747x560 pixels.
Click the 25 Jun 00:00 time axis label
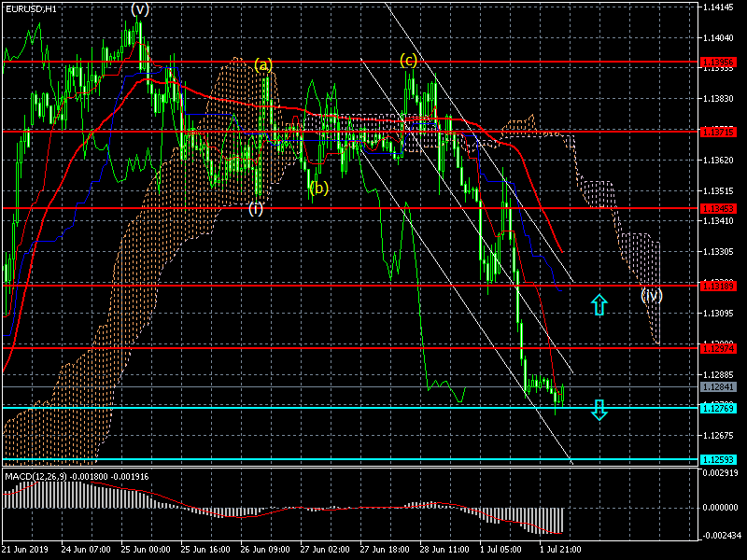tap(147, 550)
